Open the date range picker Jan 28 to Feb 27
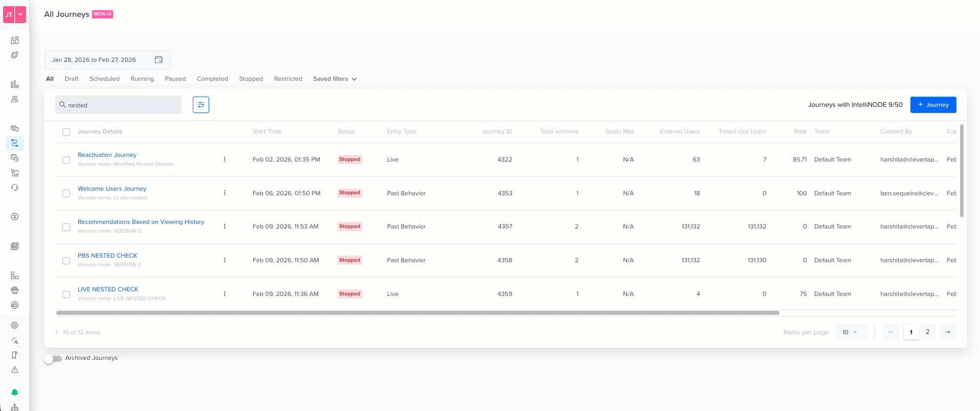This screenshot has height=411, width=980. 107,60
